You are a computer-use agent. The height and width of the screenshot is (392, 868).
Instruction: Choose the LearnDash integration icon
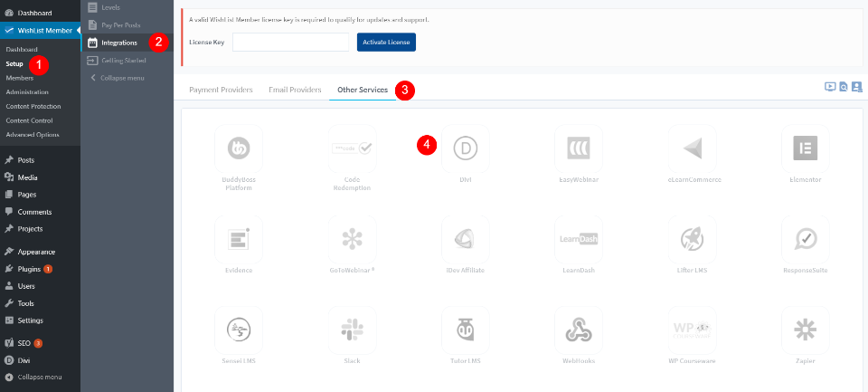point(579,239)
